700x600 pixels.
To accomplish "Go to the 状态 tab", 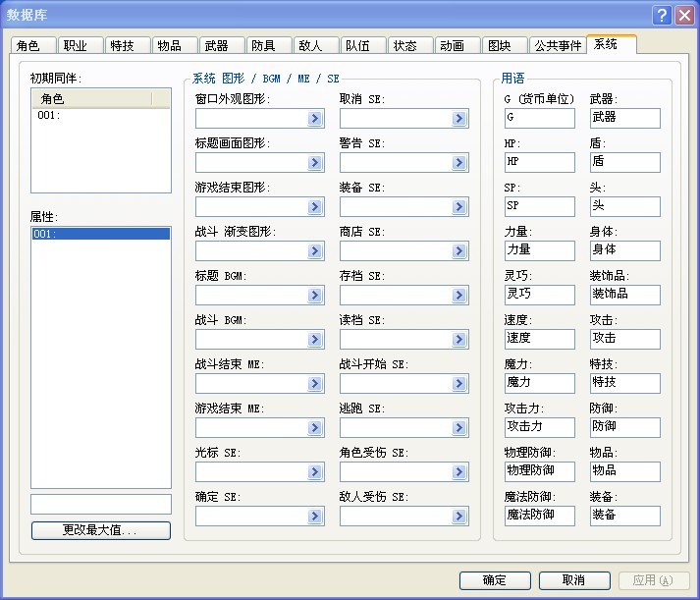I will pyautogui.click(x=410, y=45).
